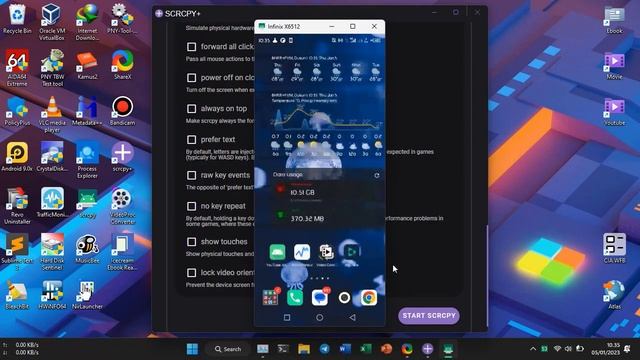Tap the Android back navigation triangle

pos(352,317)
